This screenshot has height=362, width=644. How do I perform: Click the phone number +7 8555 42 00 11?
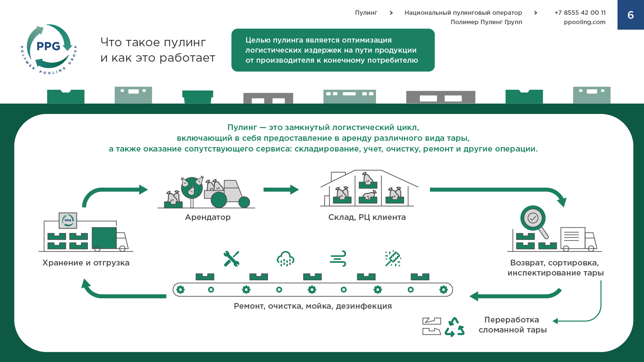(580, 13)
